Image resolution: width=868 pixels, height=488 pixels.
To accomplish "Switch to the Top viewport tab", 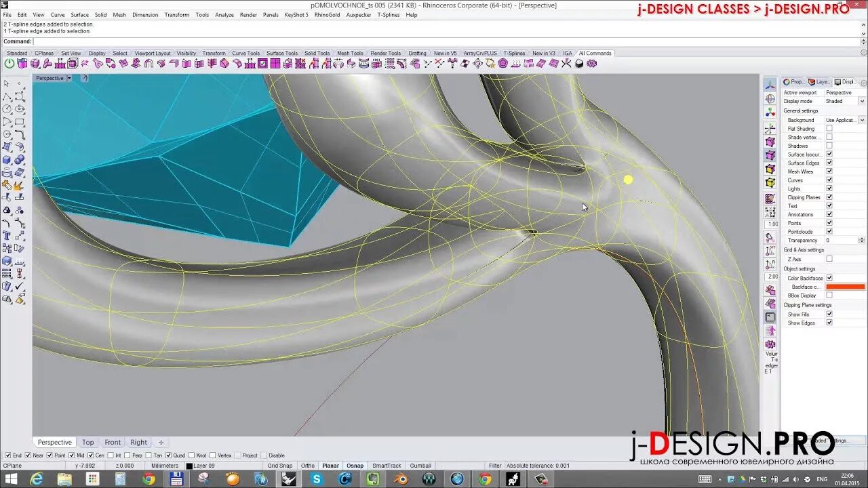I will click(88, 443).
